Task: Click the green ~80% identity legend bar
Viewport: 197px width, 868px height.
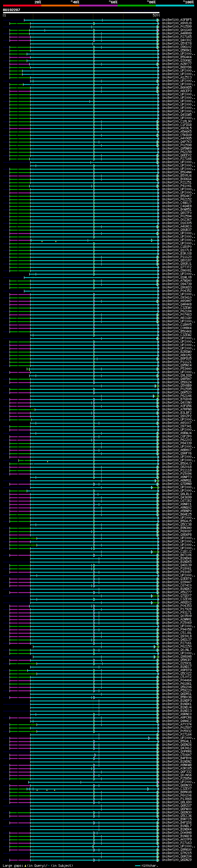Action: pyautogui.click(x=137, y=6)
